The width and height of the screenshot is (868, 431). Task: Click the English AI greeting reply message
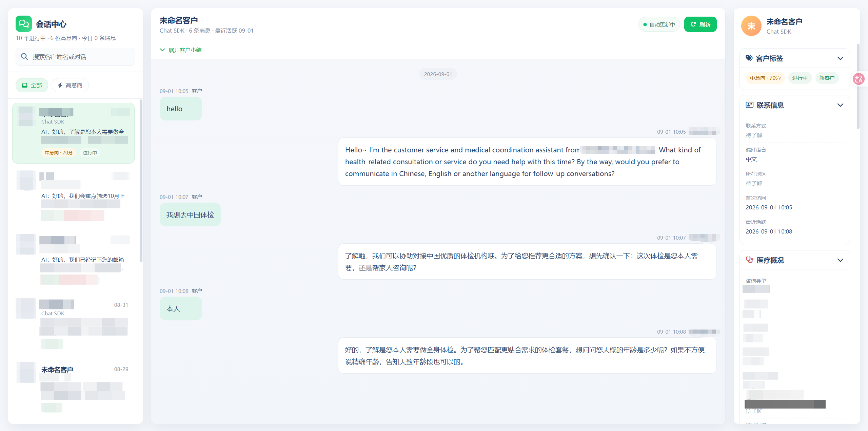pos(527,162)
